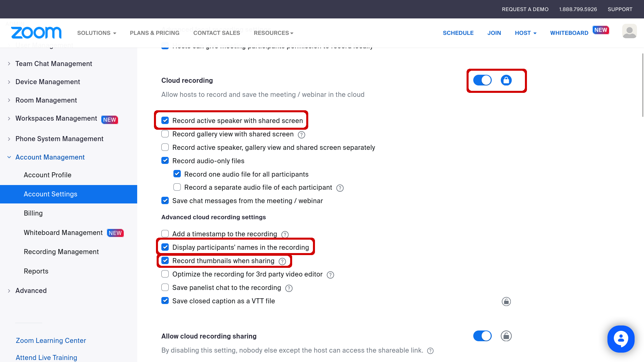Uncheck Record one audio file for all participants
Viewport: 644px width, 362px height.
click(177, 174)
